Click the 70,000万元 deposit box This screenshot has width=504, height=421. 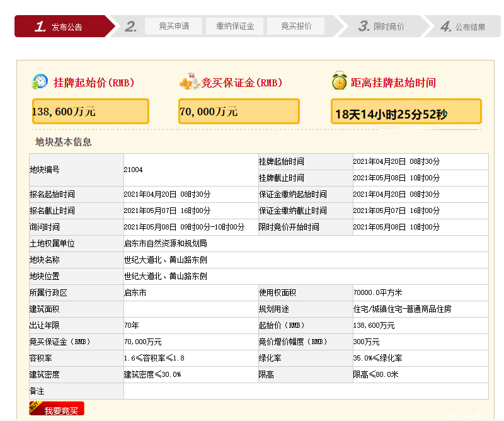[239, 112]
